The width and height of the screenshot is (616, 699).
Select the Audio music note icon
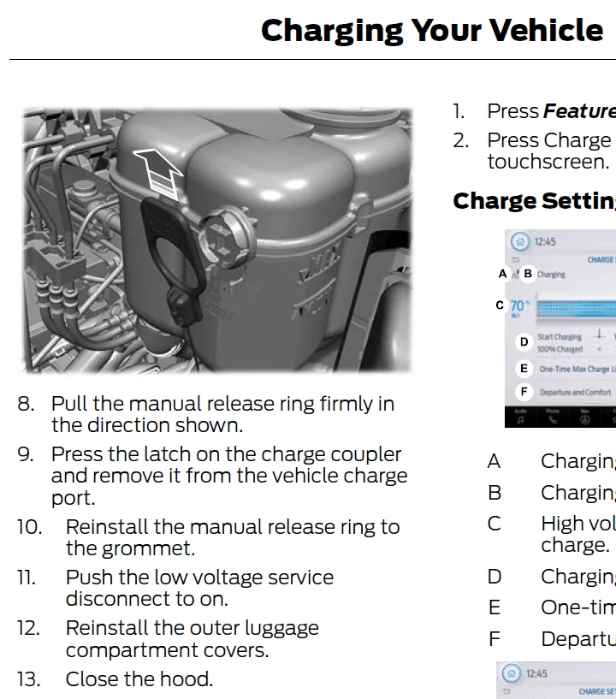[x=520, y=419]
